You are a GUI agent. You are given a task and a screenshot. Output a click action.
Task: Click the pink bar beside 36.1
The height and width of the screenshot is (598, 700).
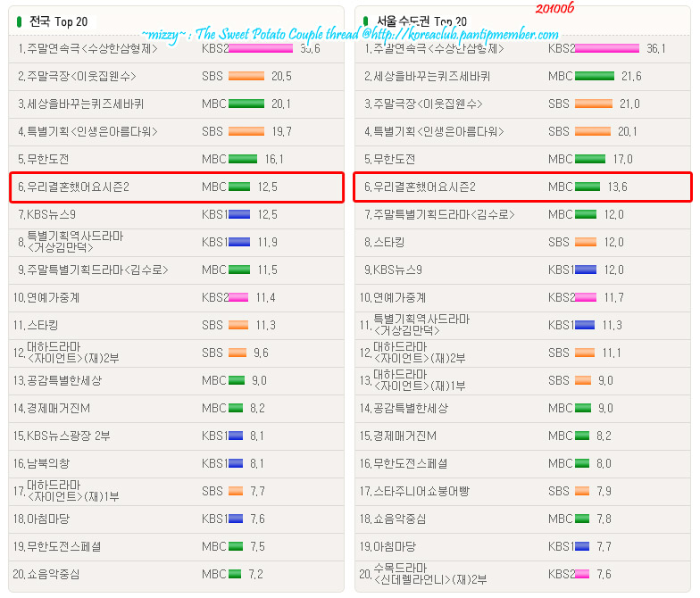pyautogui.click(x=607, y=48)
